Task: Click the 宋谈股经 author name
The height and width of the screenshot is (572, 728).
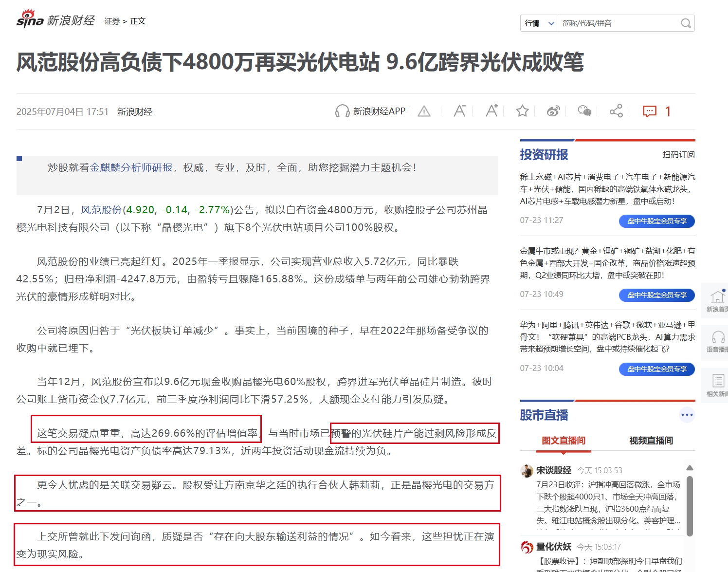Action: tap(554, 470)
